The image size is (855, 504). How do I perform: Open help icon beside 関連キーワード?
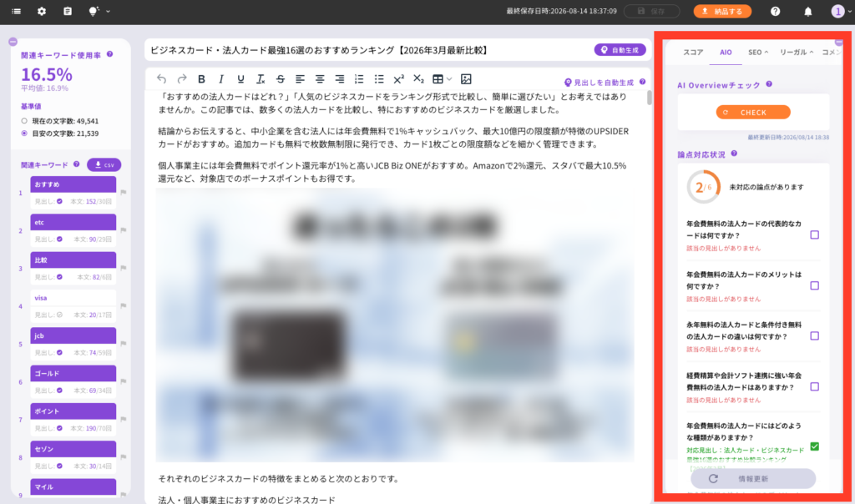coord(76,164)
